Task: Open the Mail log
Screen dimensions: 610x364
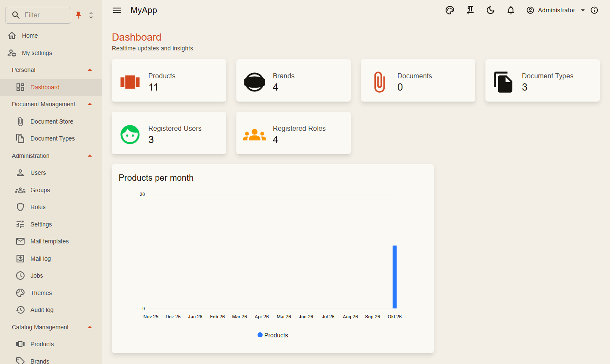Action: point(51,259)
